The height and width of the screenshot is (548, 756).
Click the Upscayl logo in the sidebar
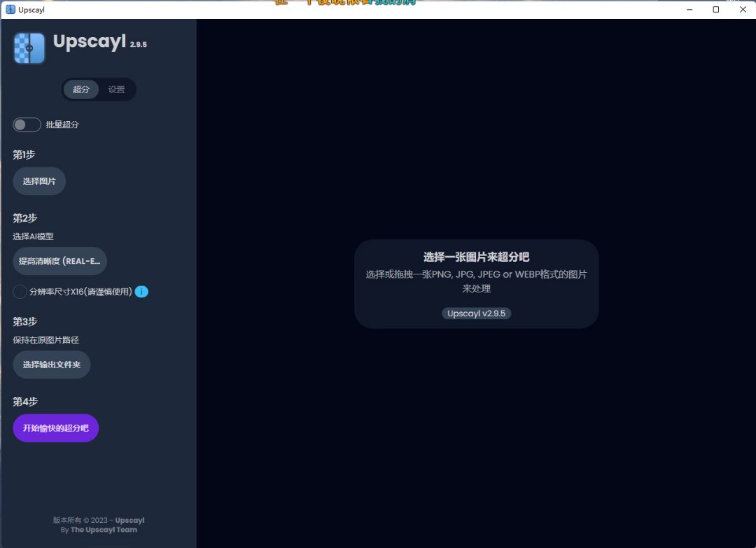(x=29, y=48)
